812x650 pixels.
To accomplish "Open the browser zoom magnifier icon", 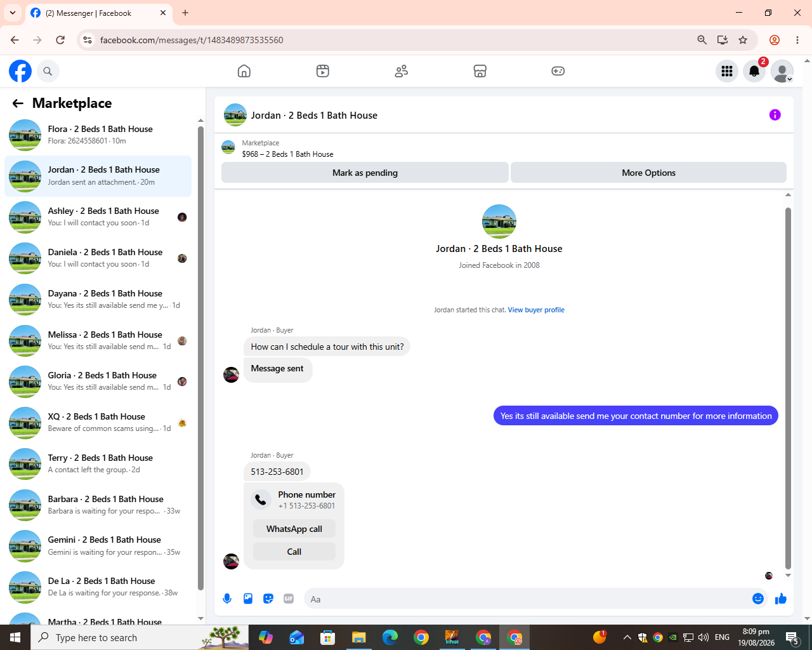I will pos(702,40).
